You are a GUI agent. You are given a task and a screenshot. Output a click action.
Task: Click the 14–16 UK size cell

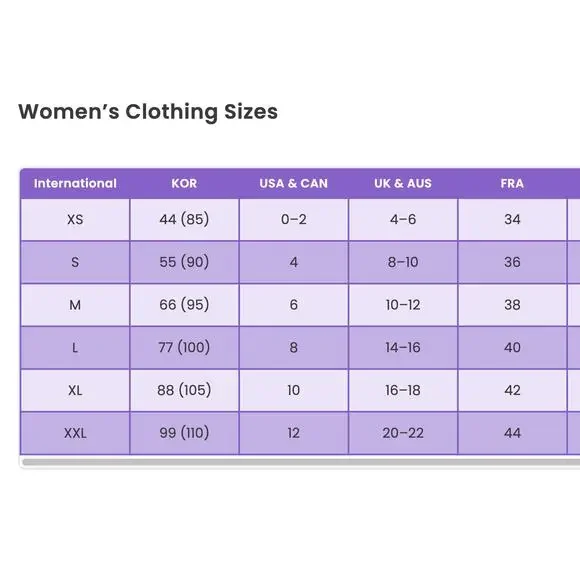403,348
